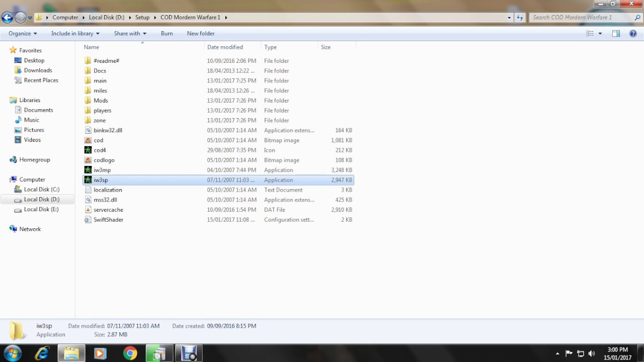Viewport: 644px width, 362px height.
Task: Select the #readme# folder icon
Action: (x=88, y=61)
